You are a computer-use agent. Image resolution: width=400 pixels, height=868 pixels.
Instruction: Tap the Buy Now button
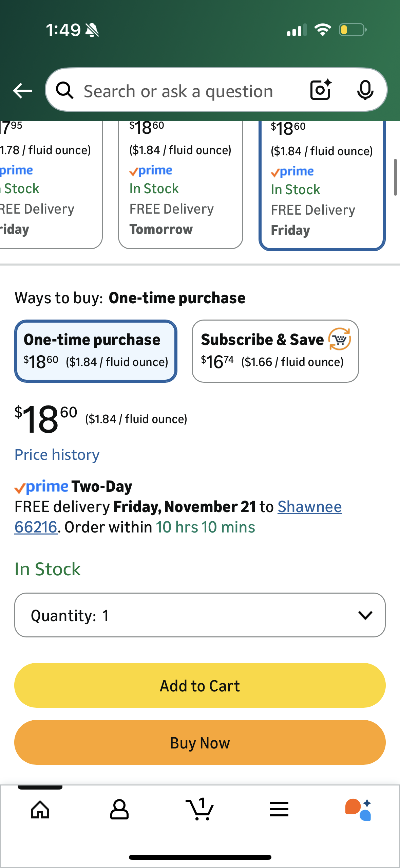click(x=200, y=742)
